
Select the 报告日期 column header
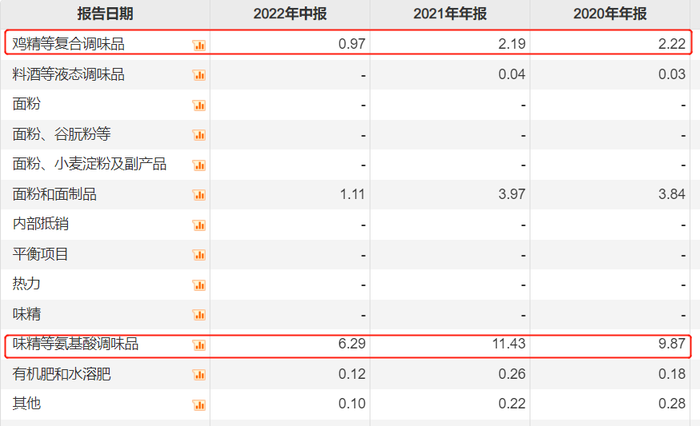[x=105, y=14]
